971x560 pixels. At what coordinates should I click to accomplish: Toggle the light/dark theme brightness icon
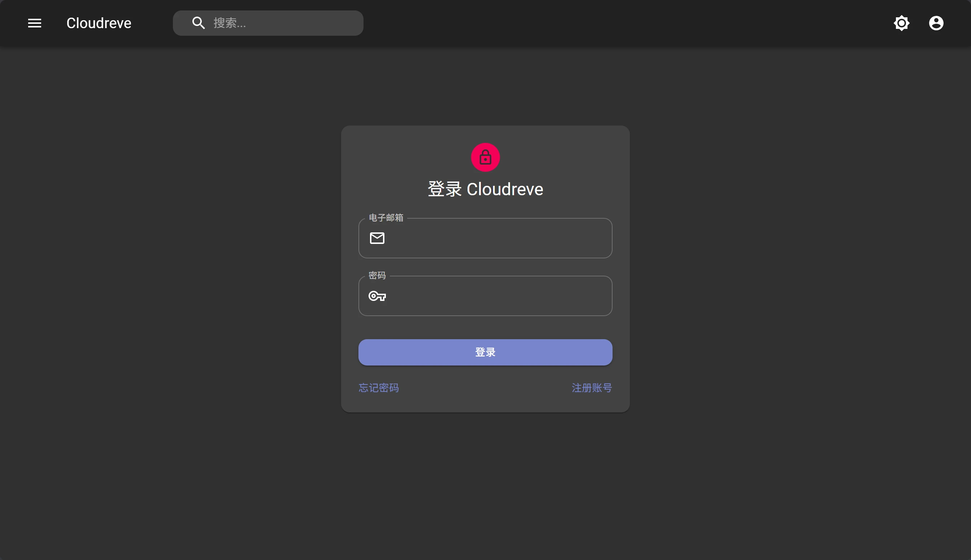click(x=901, y=23)
